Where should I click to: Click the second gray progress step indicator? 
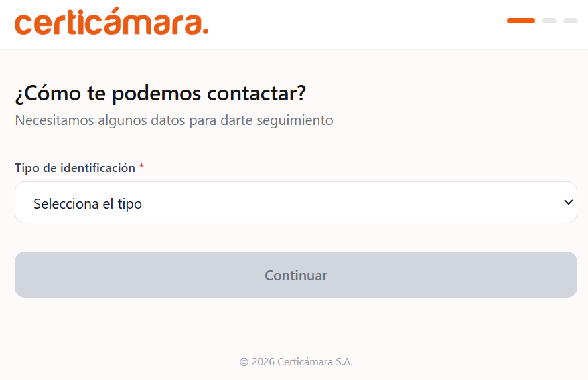pyautogui.click(x=549, y=21)
